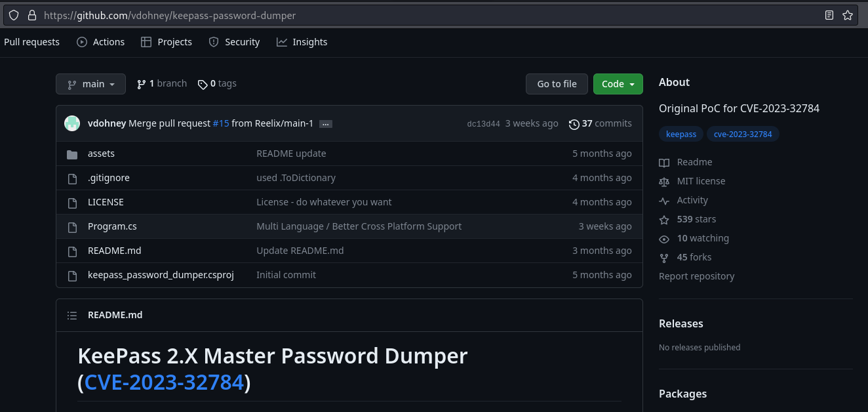Open the commit history clock icon

(574, 124)
